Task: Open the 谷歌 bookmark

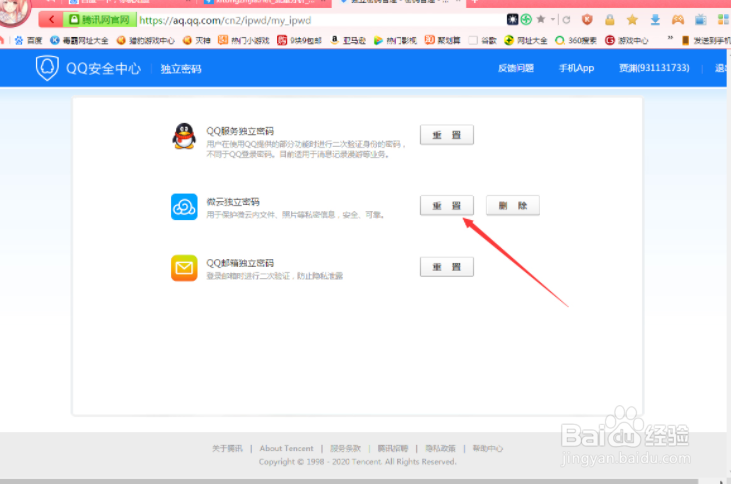Action: [x=483, y=41]
